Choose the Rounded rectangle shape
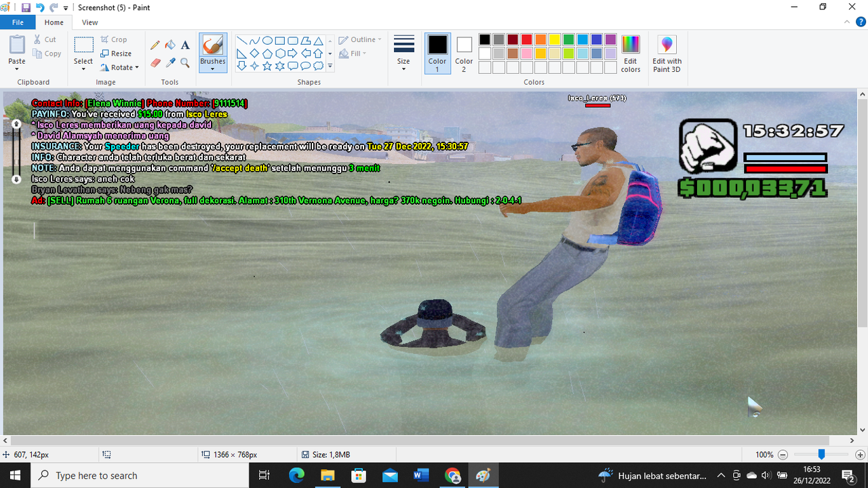Screen dimensions: 868x488 point(293,41)
